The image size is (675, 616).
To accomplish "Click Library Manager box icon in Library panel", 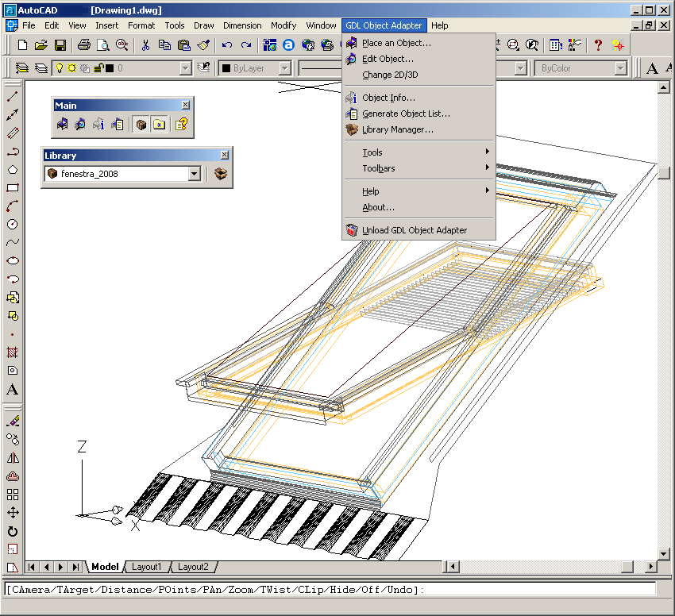I will (221, 174).
